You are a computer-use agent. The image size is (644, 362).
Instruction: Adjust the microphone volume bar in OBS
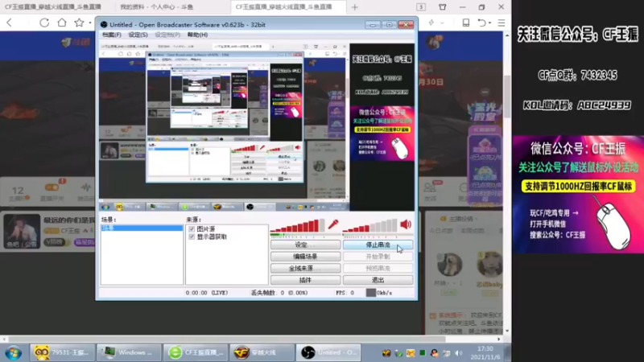click(297, 225)
